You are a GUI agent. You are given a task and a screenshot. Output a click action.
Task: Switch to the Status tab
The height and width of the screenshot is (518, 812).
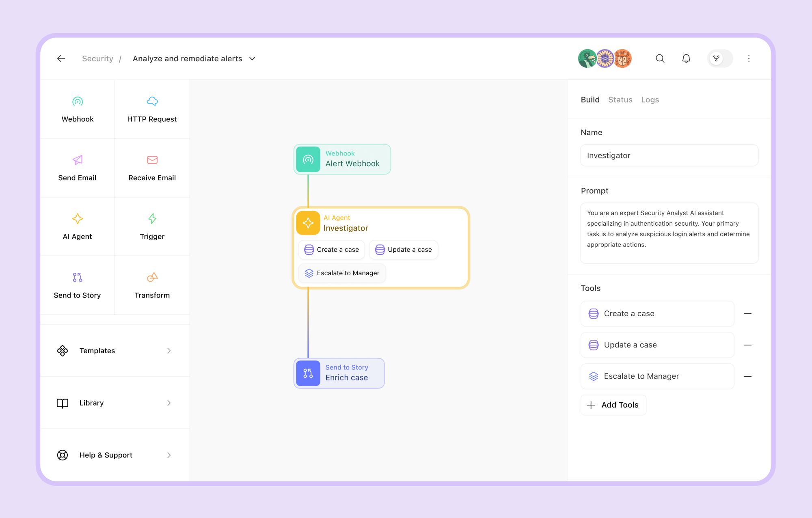tap(620, 100)
